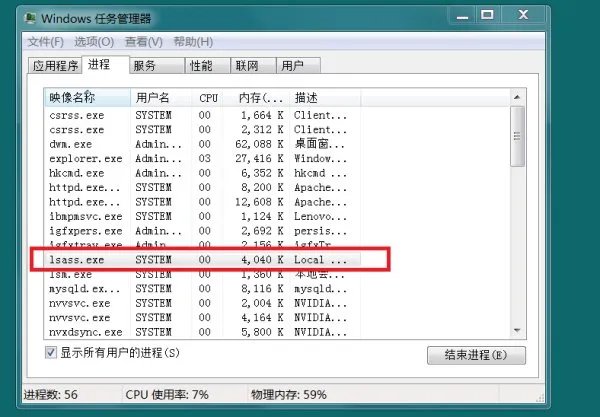This screenshot has height=417, width=600.
Task: Sort by the 描述 column header
Action: [x=325, y=98]
